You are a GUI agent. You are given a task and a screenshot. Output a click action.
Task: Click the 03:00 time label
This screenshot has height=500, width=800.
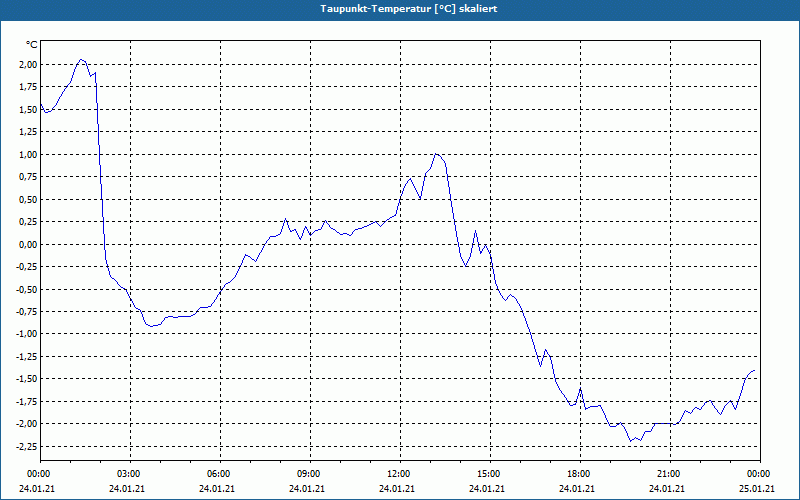pyautogui.click(x=131, y=474)
